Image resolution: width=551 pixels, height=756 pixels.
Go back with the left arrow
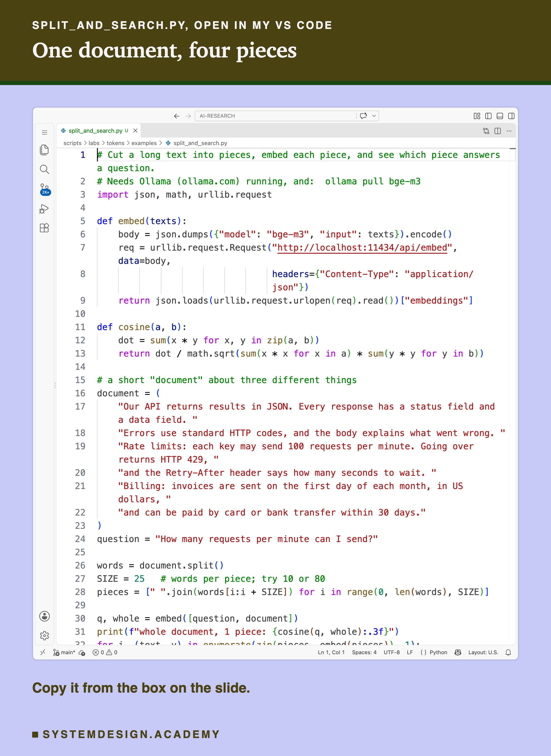point(177,116)
